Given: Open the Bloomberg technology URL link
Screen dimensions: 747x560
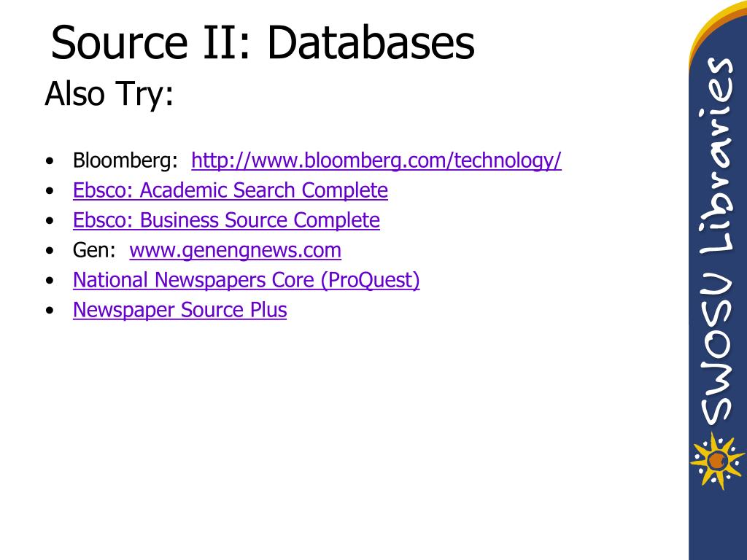Looking at the screenshot, I should click(x=376, y=160).
